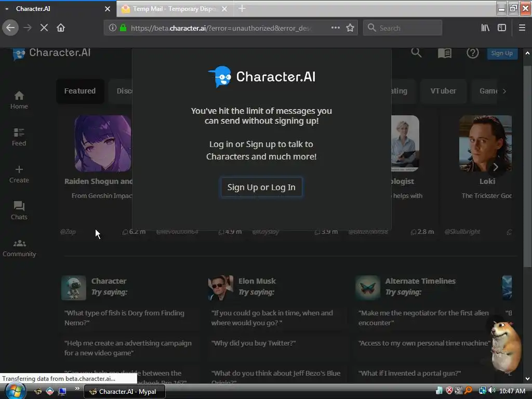Screen dimensions: 532x399
Task: Click @Skullbright creator name
Action: pos(462,232)
